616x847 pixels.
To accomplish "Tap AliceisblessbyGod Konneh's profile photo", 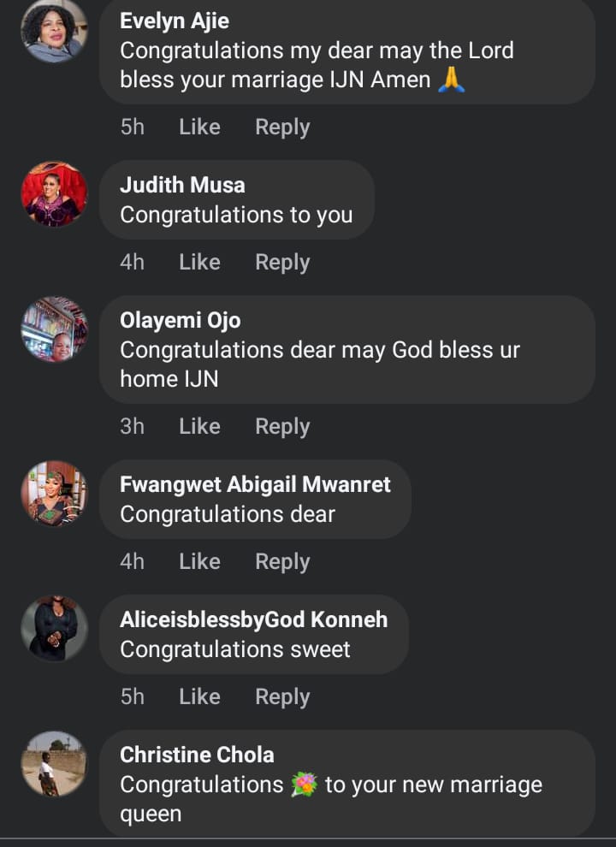I will click(54, 629).
